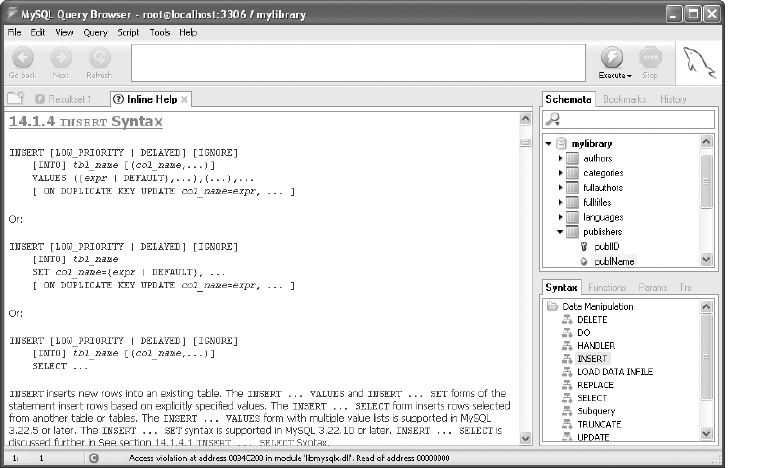764x468 pixels.
Task: Open the View menu
Action: click(64, 33)
